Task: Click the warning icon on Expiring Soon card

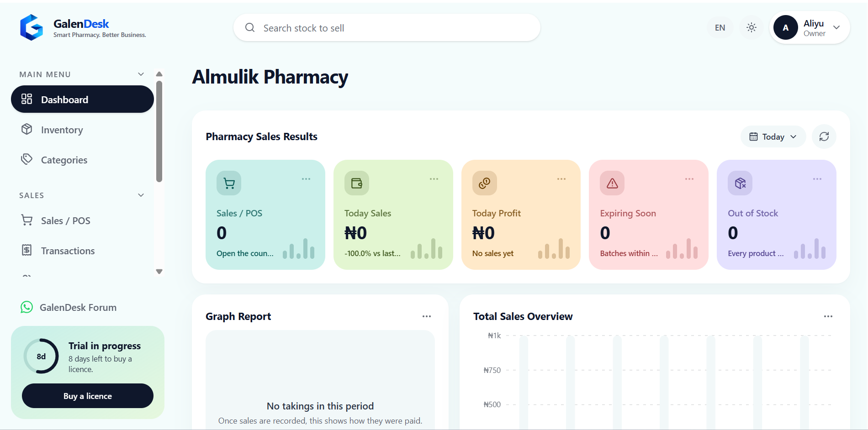Action: (x=612, y=183)
